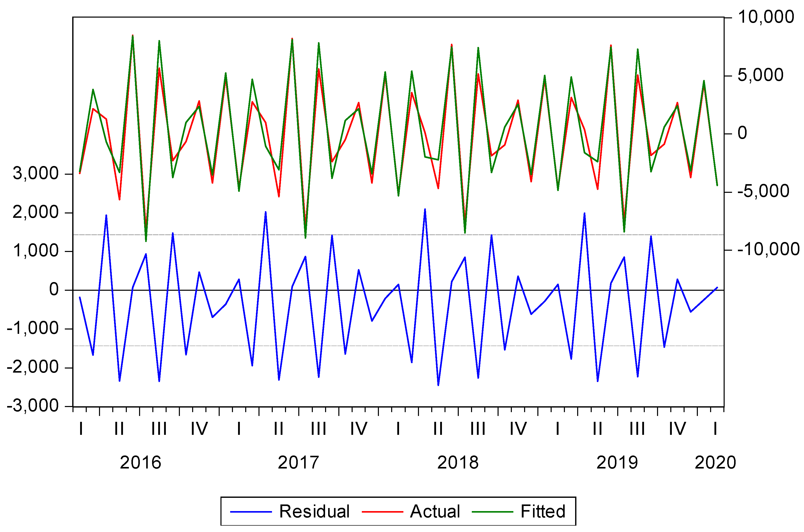Click the green Fitted legend line sample
Image resolution: width=804 pixels, height=532 pixels.
point(492,512)
